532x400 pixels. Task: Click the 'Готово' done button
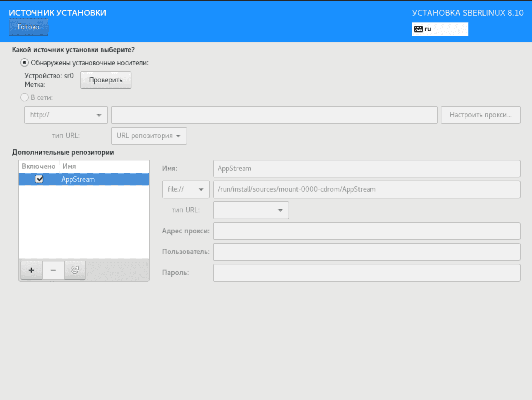[28, 27]
